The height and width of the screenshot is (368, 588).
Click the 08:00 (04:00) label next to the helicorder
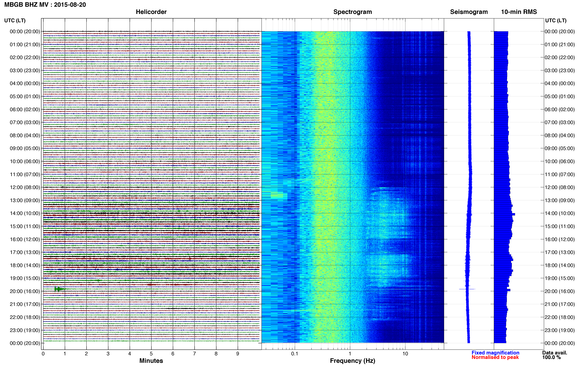coord(25,135)
